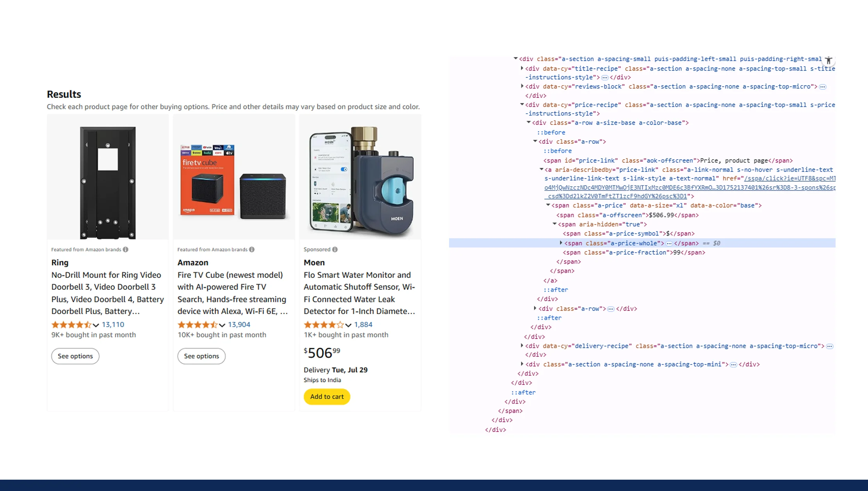
Task: Click the star rating stars on the Ring listing
Action: pos(73,325)
